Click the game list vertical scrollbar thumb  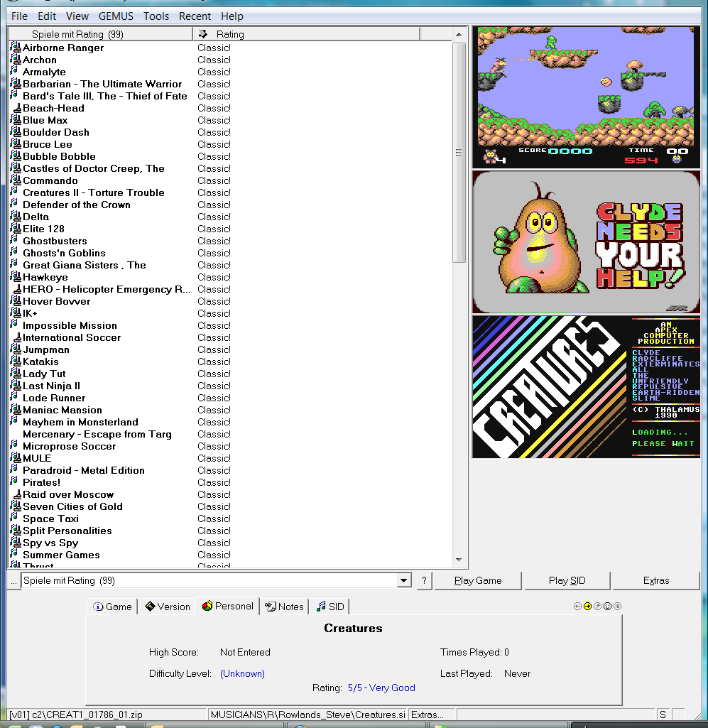[459, 153]
